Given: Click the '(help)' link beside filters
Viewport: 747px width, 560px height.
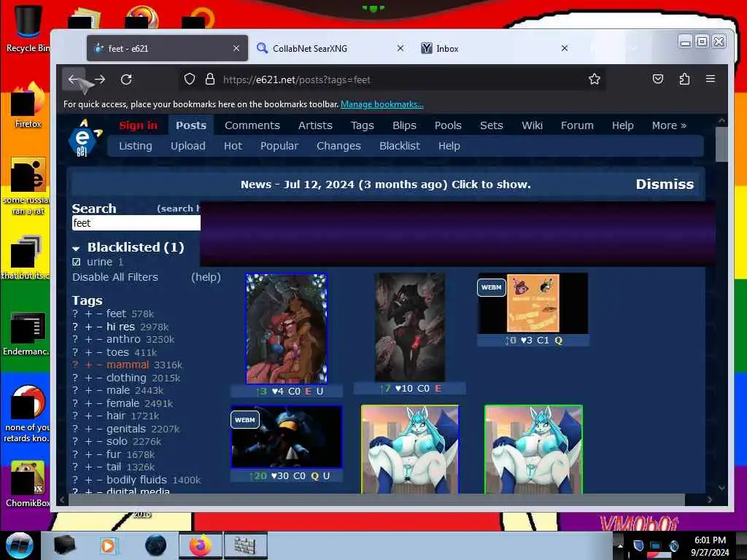Looking at the screenshot, I should [206, 277].
